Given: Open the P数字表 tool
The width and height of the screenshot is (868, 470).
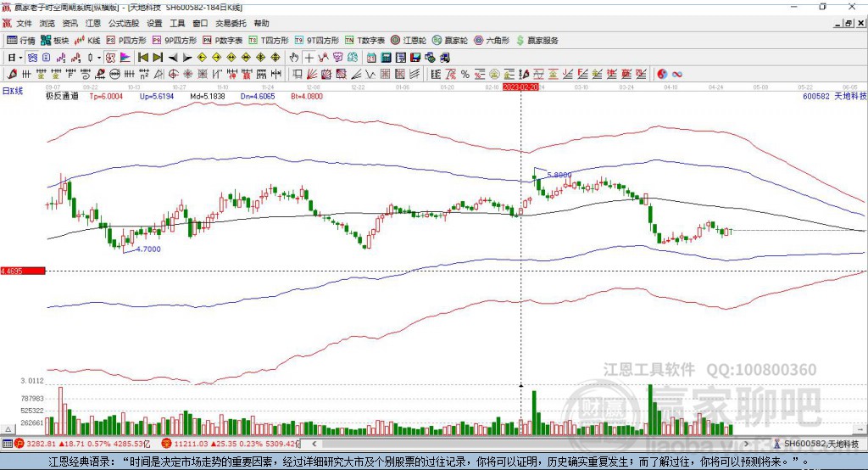Looking at the screenshot, I should pos(223,41).
